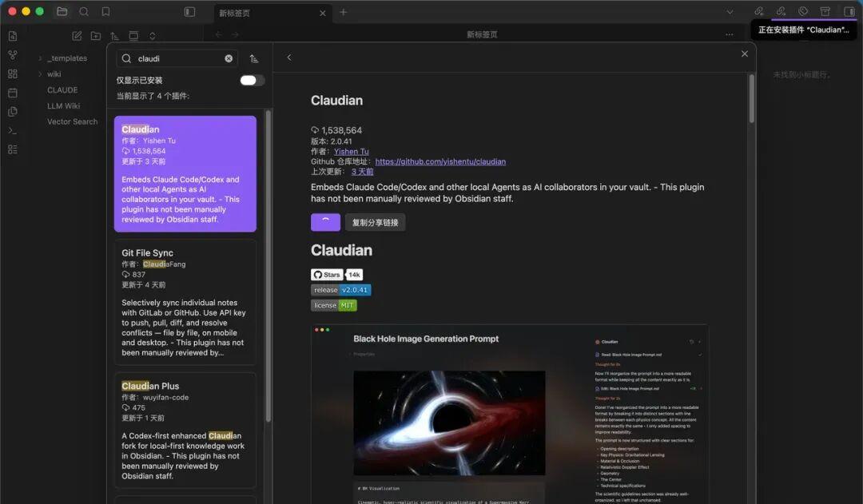The height and width of the screenshot is (504, 863).
Task: Change file explorer sort order
Action: click(114, 36)
